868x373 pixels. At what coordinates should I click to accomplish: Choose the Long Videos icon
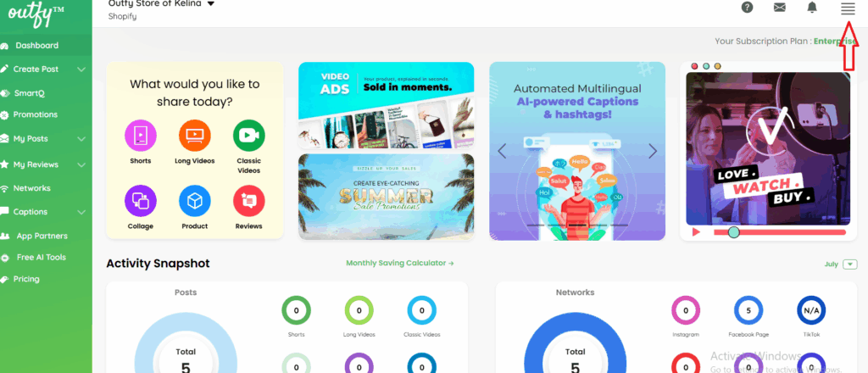(194, 136)
